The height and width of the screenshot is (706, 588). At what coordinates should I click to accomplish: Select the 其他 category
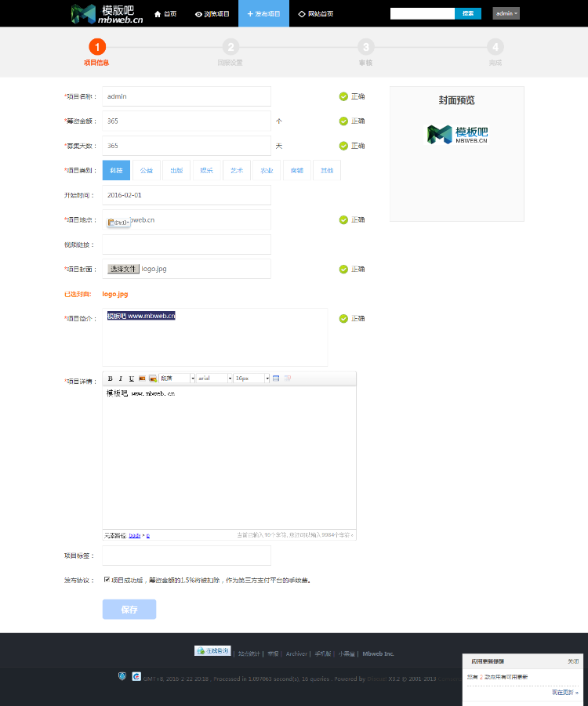coord(327,170)
